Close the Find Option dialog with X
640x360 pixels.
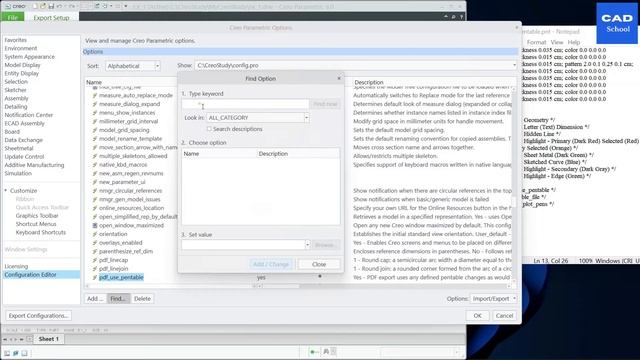pos(339,78)
